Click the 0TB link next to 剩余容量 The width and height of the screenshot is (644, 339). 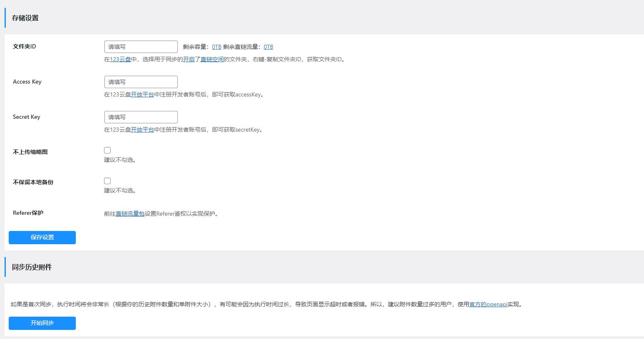(216, 47)
